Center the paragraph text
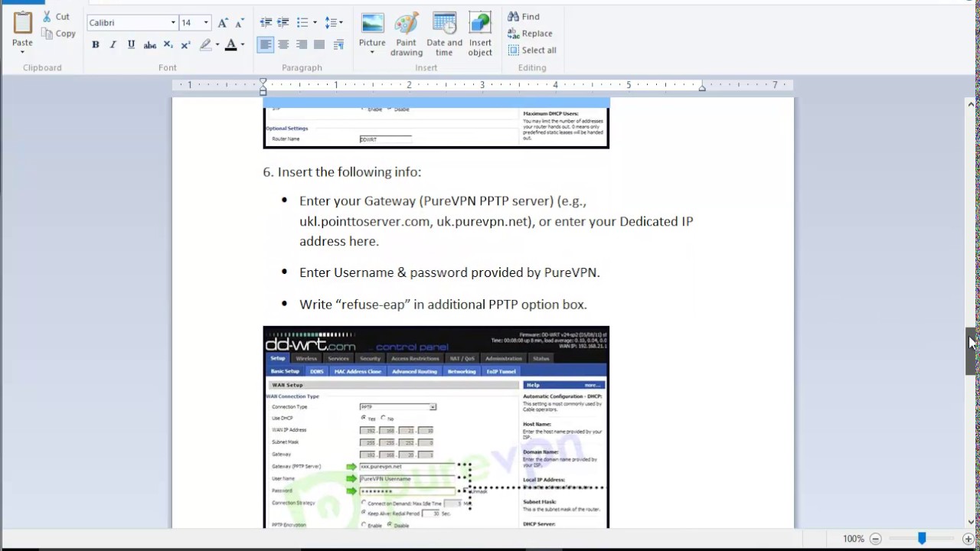 click(283, 45)
